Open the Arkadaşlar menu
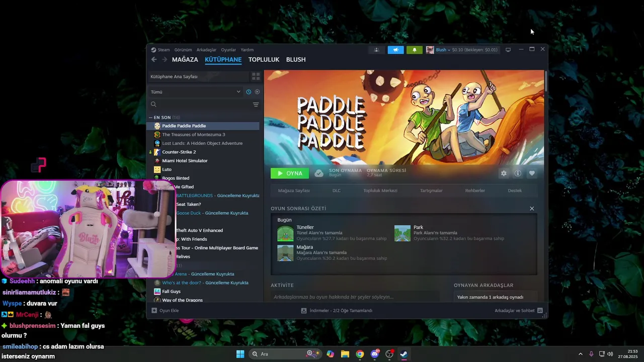Image resolution: width=644 pixels, height=362 pixels. click(x=206, y=50)
